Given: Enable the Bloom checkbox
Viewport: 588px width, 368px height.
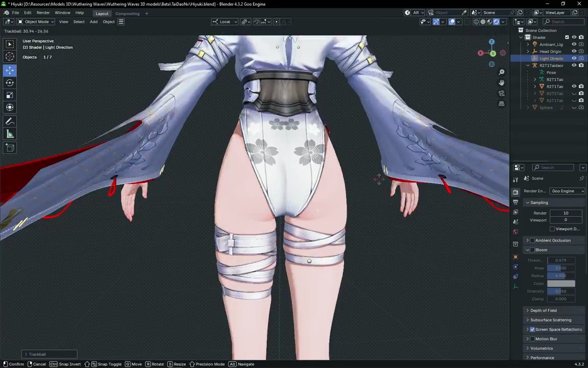Looking at the screenshot, I should 532,250.
